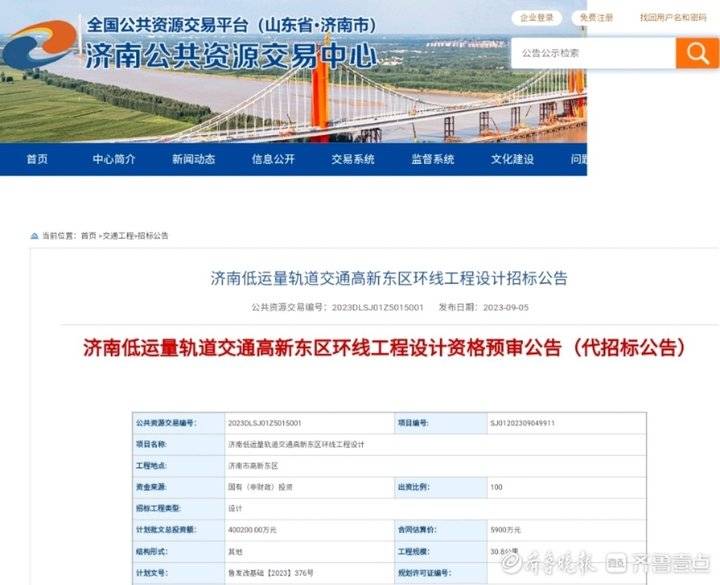Open the 中心简介 menu item
Screen dimensions: 720x585
tap(114, 159)
